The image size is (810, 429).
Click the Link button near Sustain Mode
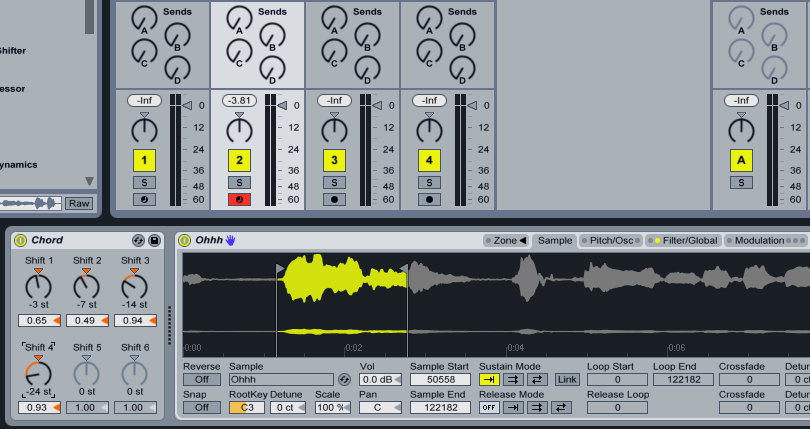click(567, 380)
